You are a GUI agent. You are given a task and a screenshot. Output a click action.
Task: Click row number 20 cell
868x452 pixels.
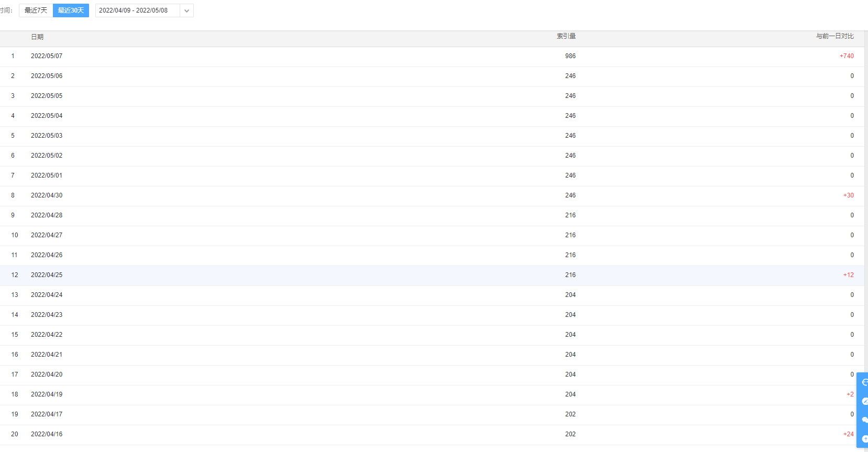(x=15, y=434)
